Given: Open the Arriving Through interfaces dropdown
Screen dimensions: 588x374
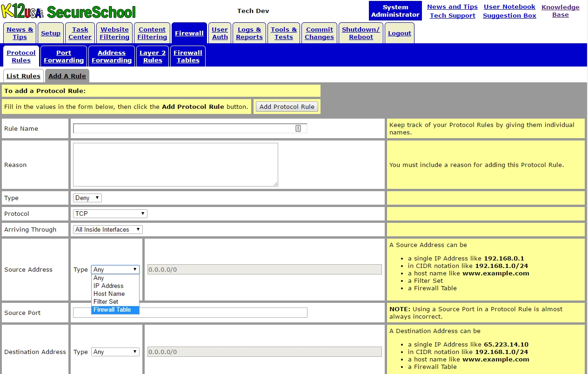Looking at the screenshot, I should tap(107, 229).
